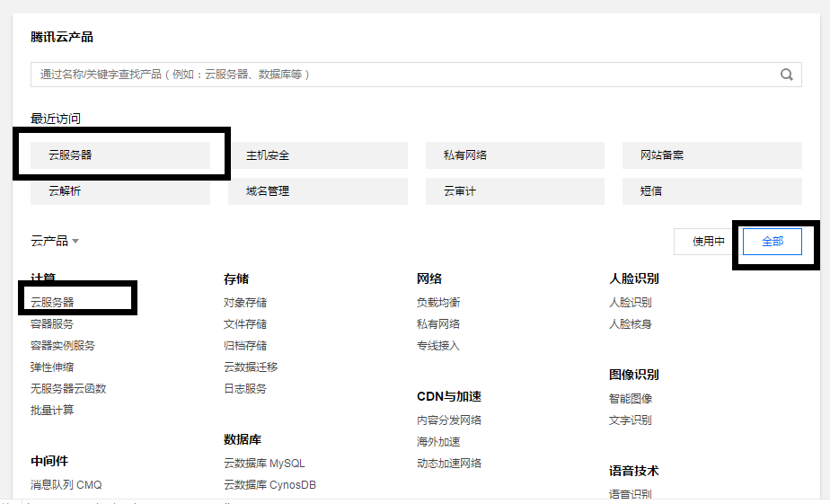Open 云数据库 MySQL link
This screenshot has height=504, width=830.
[x=264, y=464]
